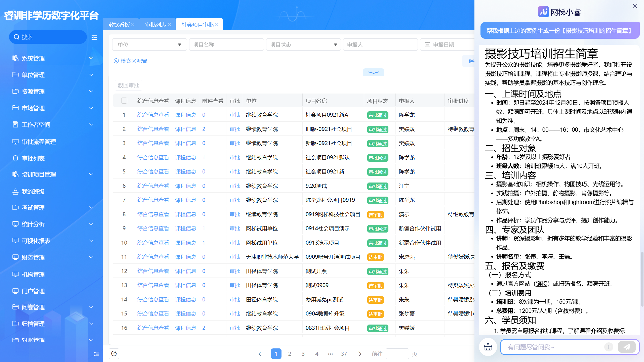Click the 我的班级 person icon
Screen dimensions: 644x362
[x=15, y=192]
